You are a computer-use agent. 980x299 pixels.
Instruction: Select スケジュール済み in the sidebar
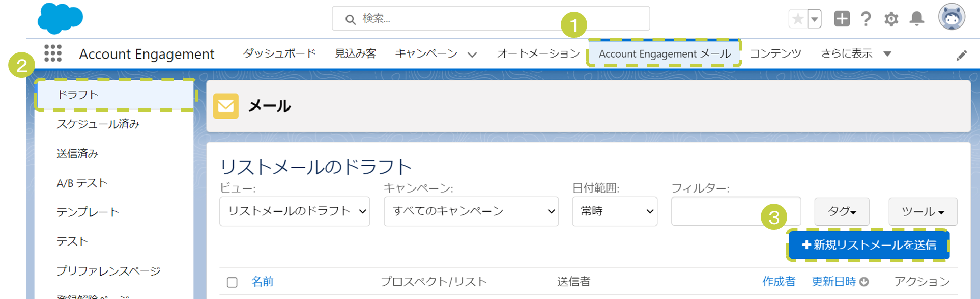pos(98,124)
